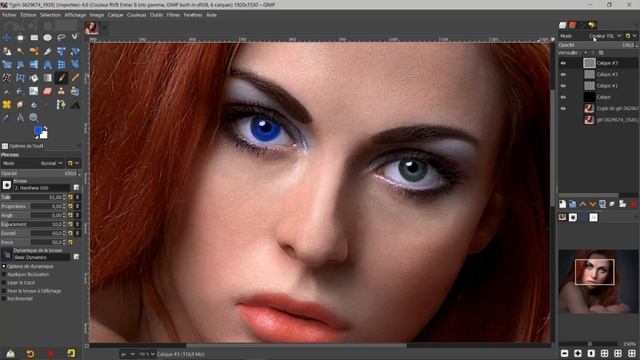Enable Lisser le tracé checkbox
Viewport: 640px width, 360px height.
pyautogui.click(x=4, y=282)
